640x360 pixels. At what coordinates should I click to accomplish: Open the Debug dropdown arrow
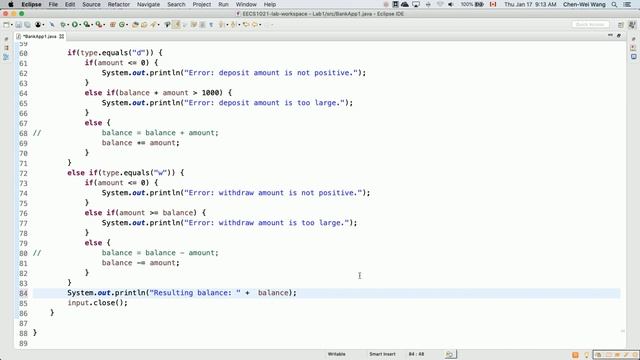(68, 25)
